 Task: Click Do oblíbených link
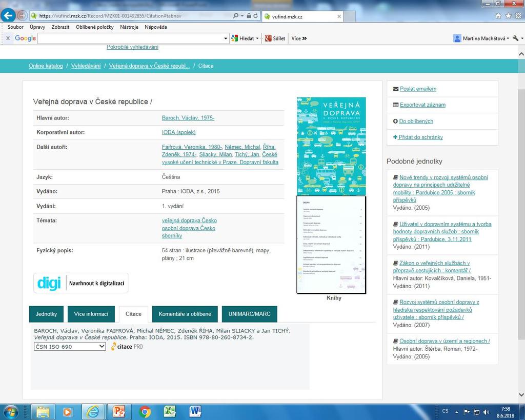coord(416,121)
